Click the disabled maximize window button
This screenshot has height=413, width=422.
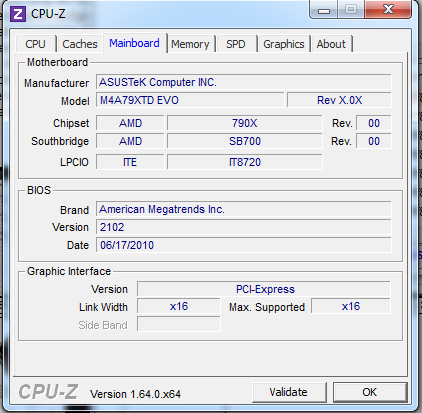coord(351,9)
